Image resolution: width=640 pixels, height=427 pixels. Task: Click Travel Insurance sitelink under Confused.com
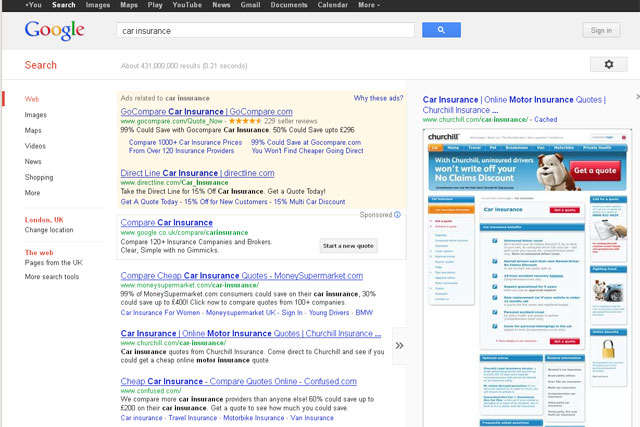(193, 418)
